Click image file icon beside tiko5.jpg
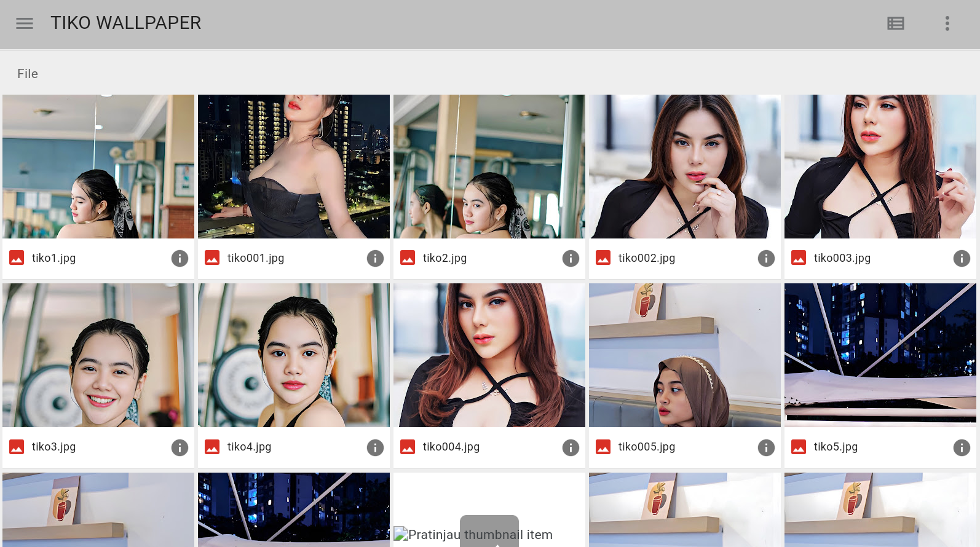Viewport: 980px width, 547px height. [799, 447]
